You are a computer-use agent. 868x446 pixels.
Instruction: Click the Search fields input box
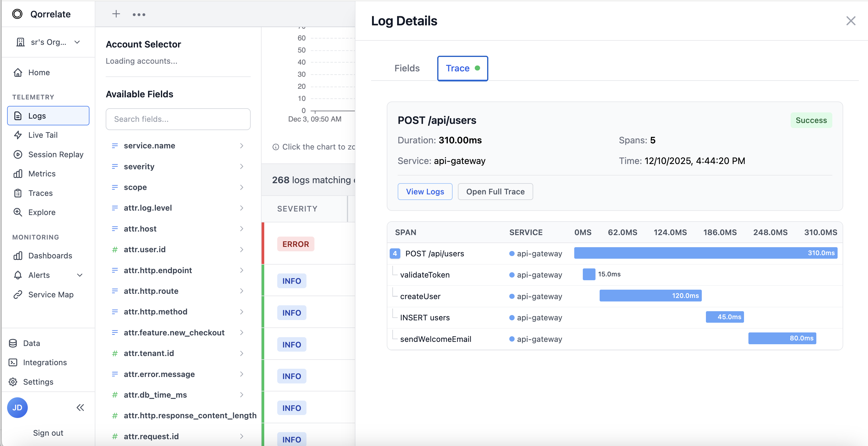point(178,119)
